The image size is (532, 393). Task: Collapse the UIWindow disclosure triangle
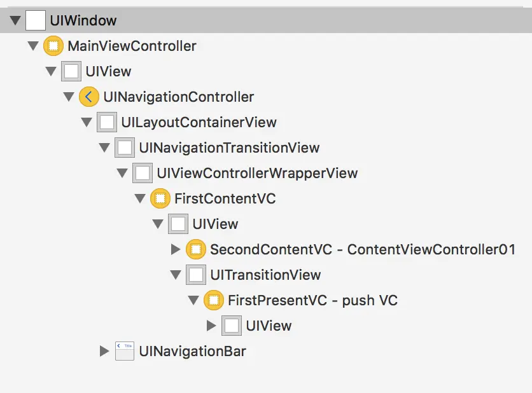pyautogui.click(x=15, y=20)
